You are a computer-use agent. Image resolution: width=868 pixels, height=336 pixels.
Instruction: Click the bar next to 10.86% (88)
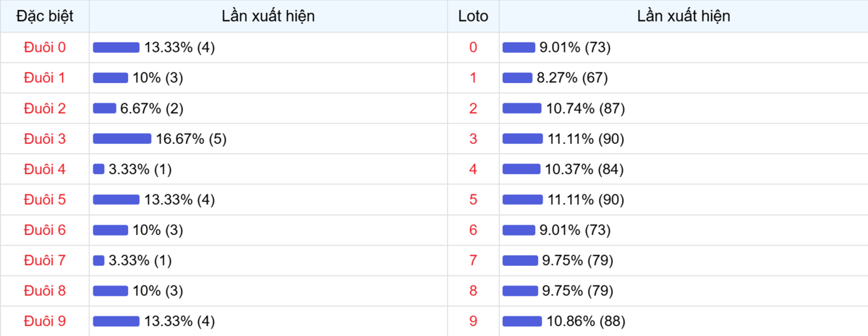point(522,321)
